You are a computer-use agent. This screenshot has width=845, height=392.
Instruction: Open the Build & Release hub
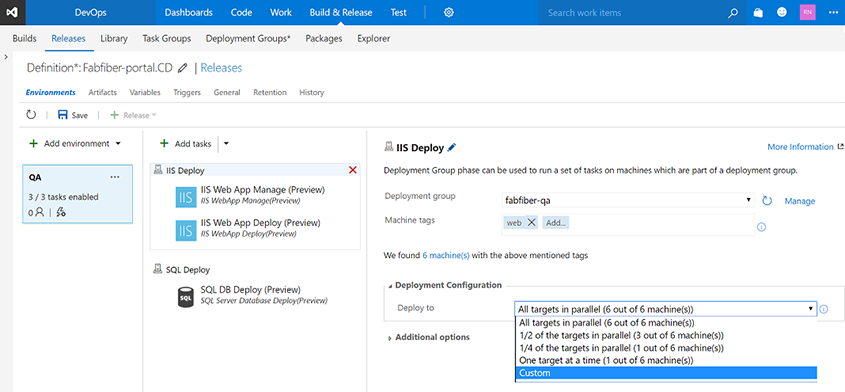pyautogui.click(x=341, y=12)
